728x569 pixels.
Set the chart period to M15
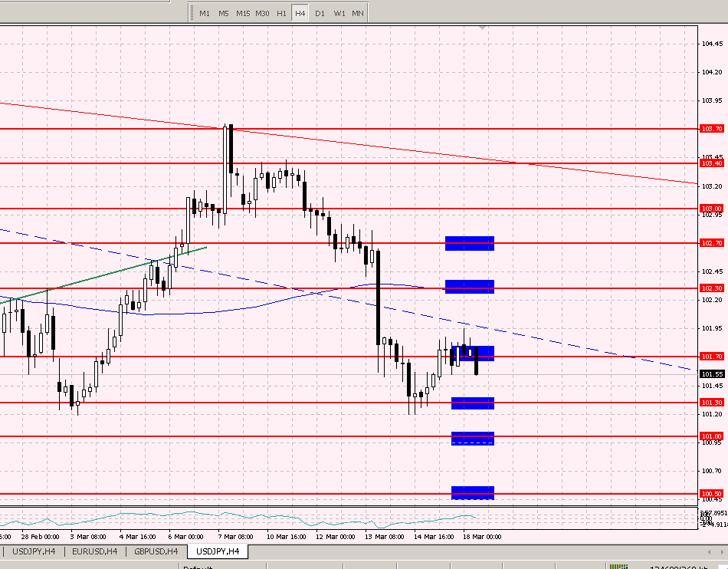coord(243,14)
